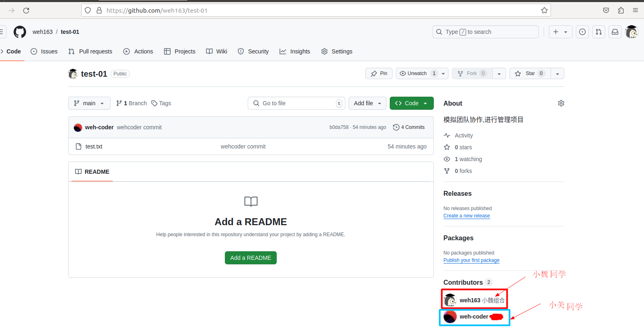Viewport: 644px width, 330px height.
Task: Open the Wiki tab
Action: pyautogui.click(x=217, y=51)
